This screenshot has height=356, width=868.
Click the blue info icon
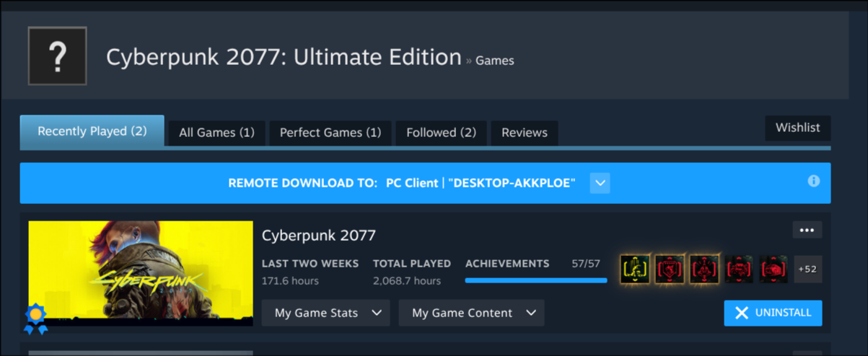(x=814, y=181)
